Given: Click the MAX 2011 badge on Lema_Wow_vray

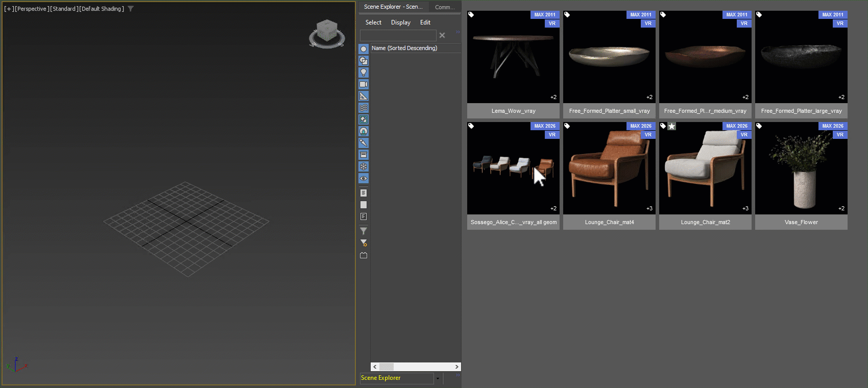Looking at the screenshot, I should click(545, 15).
